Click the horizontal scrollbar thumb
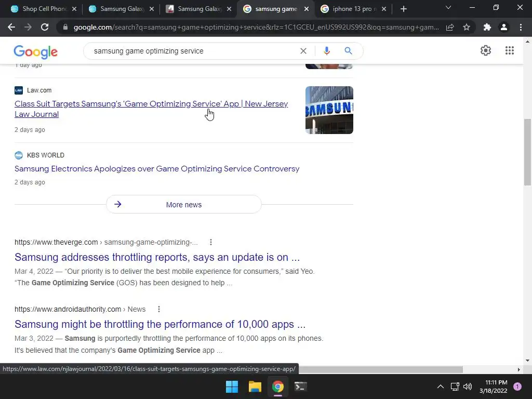Viewport: 532px width, 399px height. click(381, 369)
